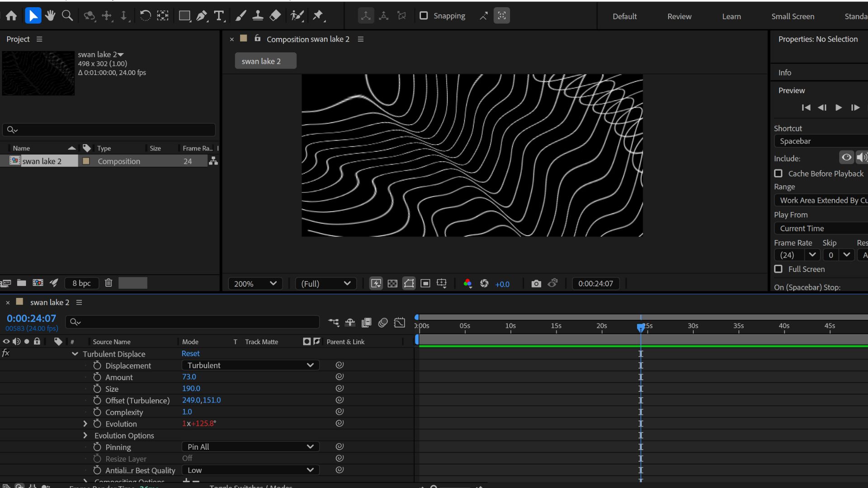868x488 pixels.
Task: Toggle mask and shape path visibility
Action: 409,283
